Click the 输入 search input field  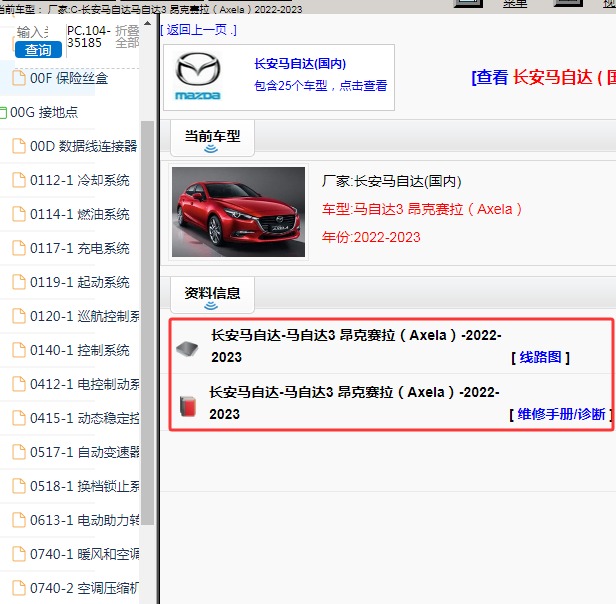[33, 32]
